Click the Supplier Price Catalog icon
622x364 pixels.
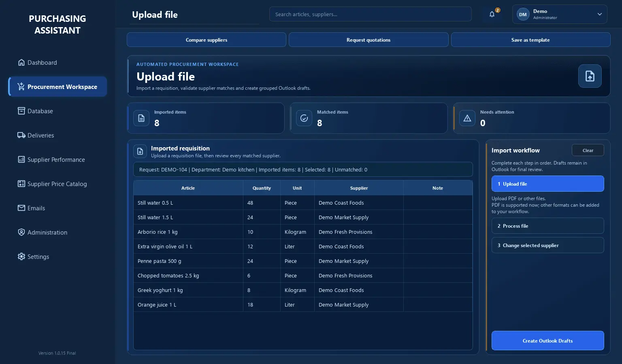[x=21, y=184]
